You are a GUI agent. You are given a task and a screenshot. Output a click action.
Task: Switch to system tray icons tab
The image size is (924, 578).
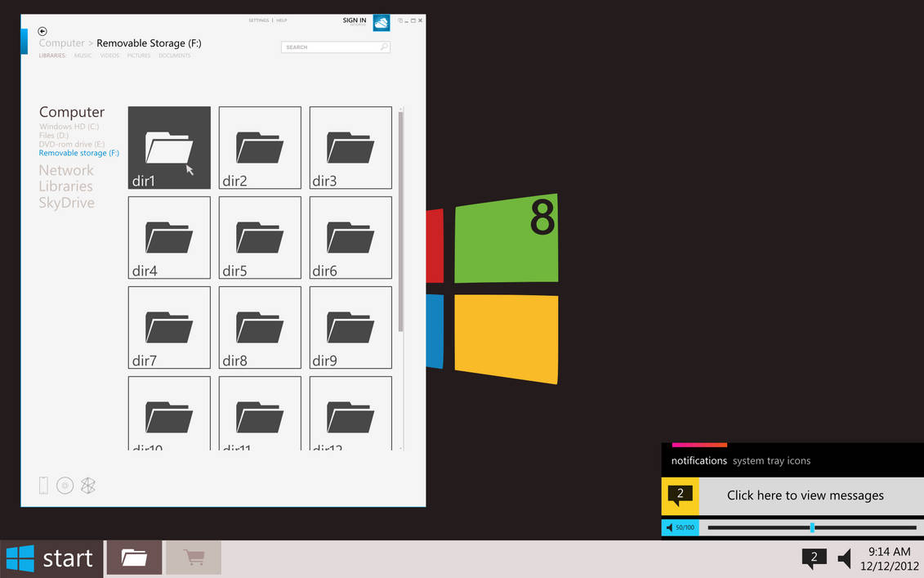coord(771,460)
